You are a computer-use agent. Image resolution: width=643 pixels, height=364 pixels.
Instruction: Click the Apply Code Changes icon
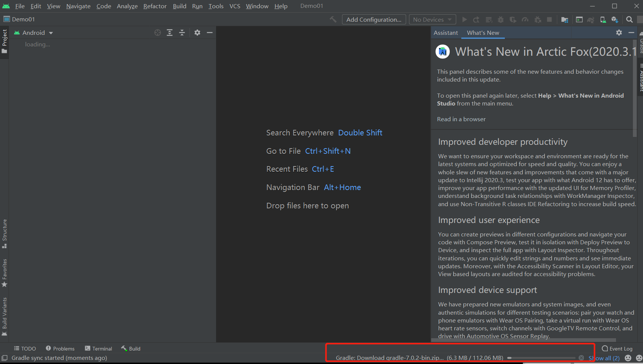pyautogui.click(x=489, y=19)
